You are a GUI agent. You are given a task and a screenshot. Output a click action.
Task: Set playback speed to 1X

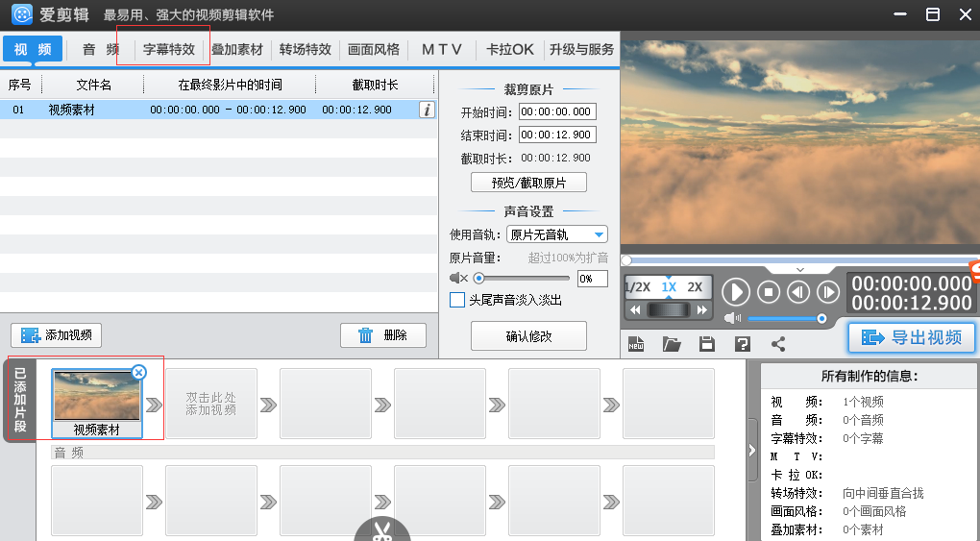669,287
